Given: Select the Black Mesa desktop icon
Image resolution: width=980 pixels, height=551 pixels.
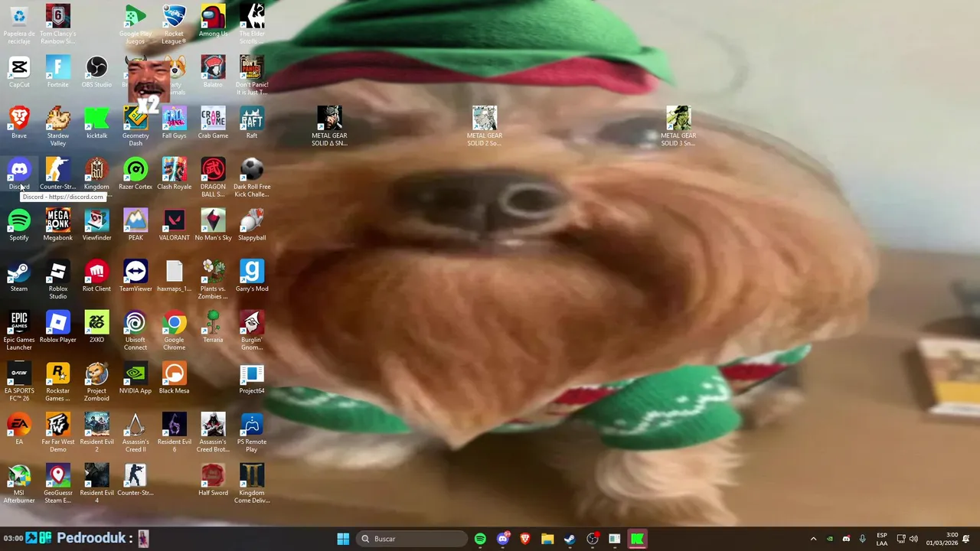Looking at the screenshot, I should [174, 378].
